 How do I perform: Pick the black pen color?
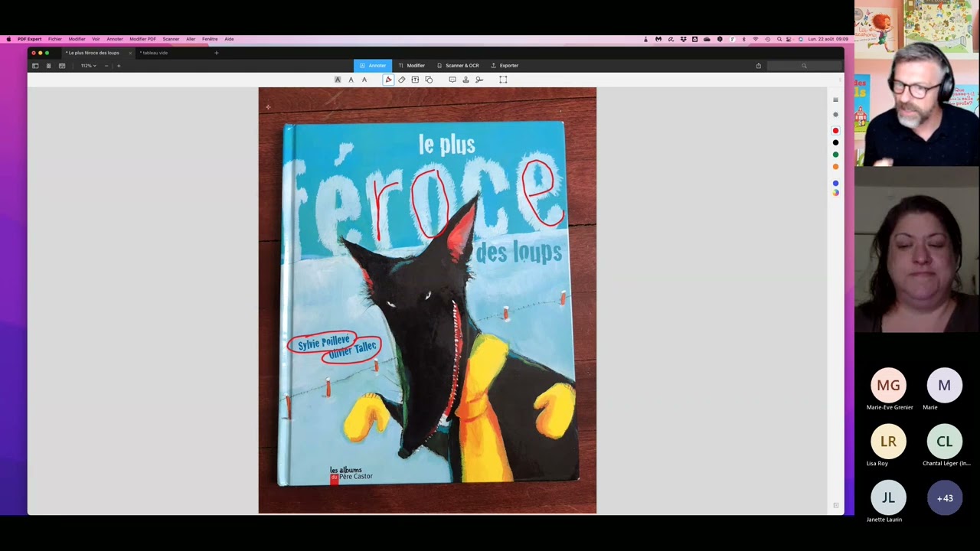835,143
